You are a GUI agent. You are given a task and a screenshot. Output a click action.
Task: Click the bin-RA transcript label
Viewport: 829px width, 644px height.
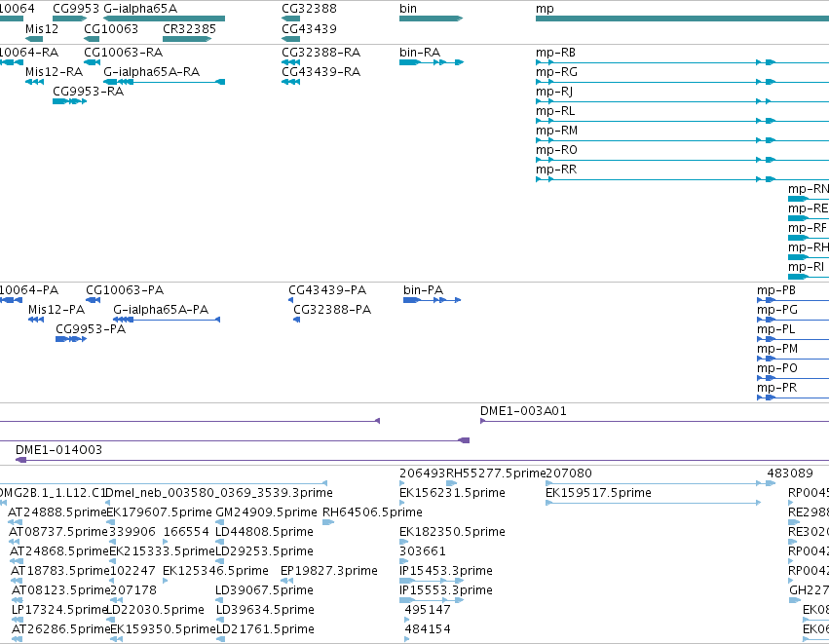pyautogui.click(x=420, y=53)
